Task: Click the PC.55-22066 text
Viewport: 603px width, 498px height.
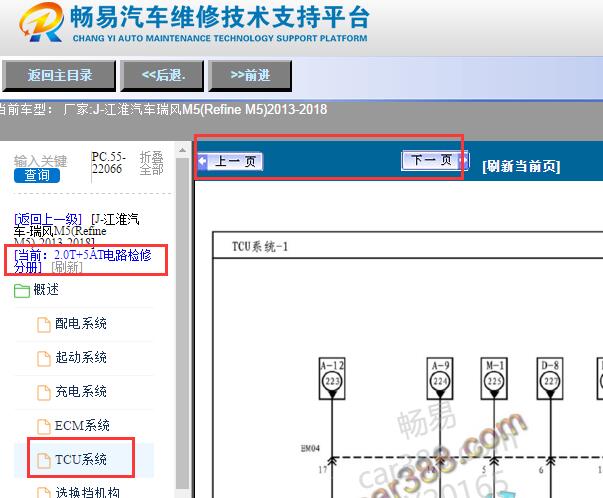Action: pos(109,163)
